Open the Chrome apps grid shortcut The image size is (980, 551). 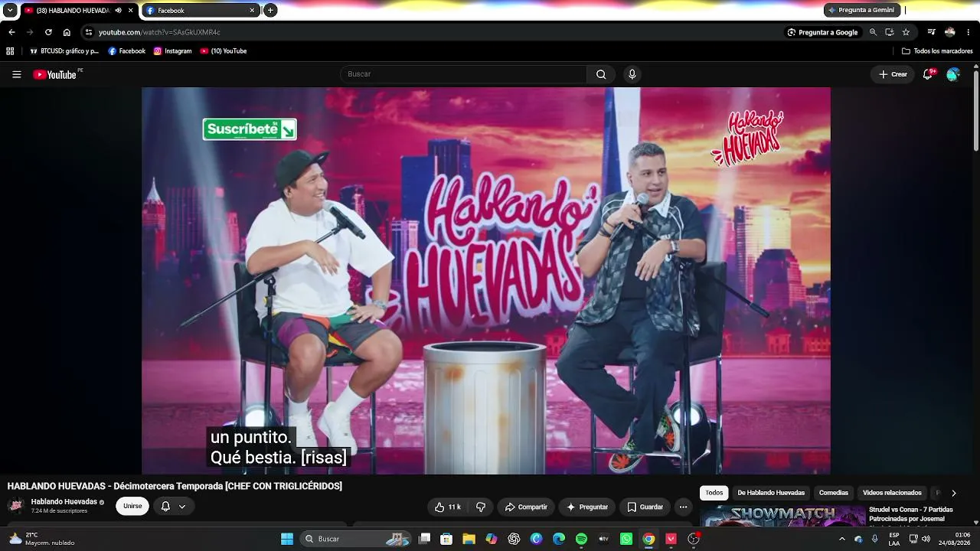click(10, 51)
